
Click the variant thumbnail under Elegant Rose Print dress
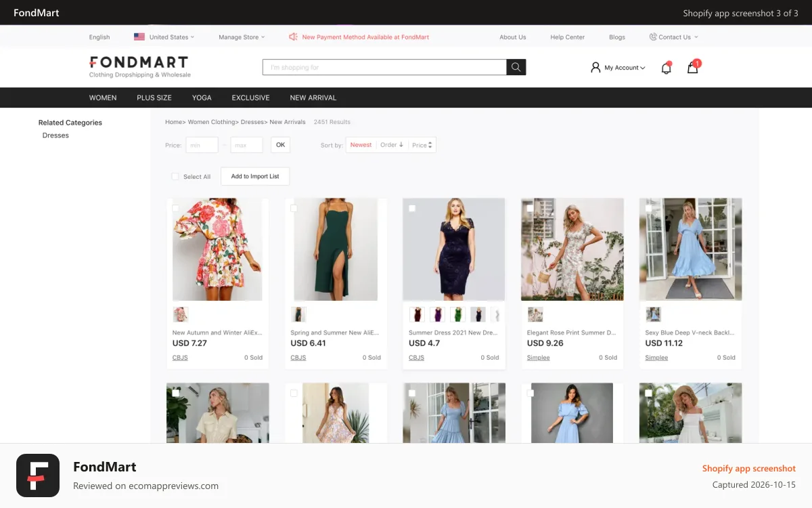[x=535, y=314]
